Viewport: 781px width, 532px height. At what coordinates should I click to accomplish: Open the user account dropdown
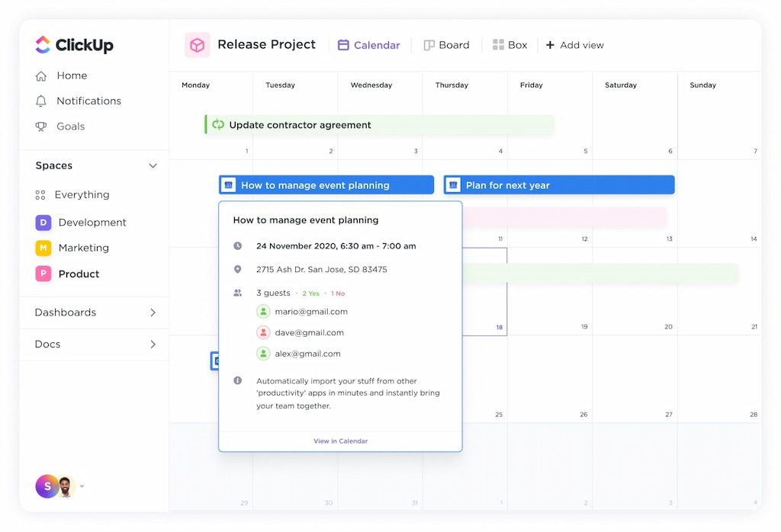click(82, 486)
